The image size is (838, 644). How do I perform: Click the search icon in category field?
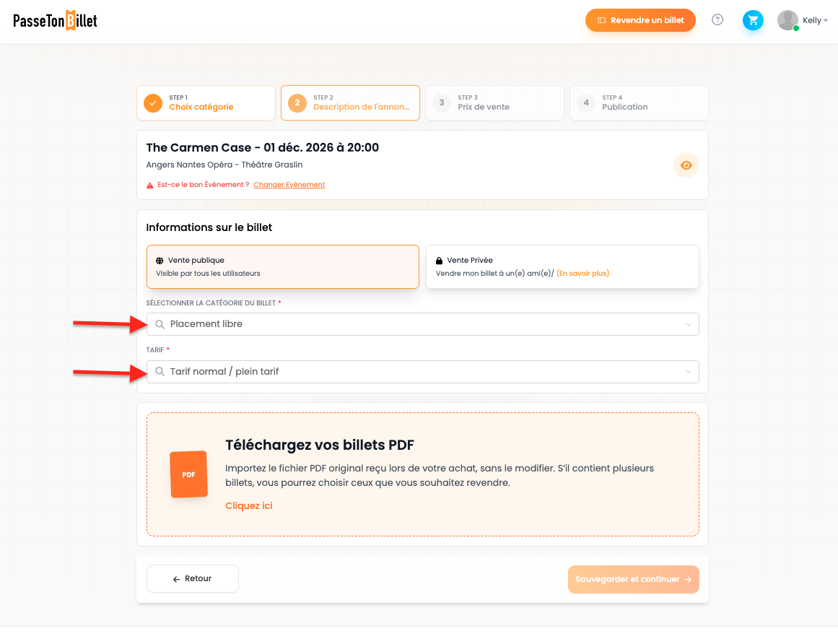pos(160,324)
